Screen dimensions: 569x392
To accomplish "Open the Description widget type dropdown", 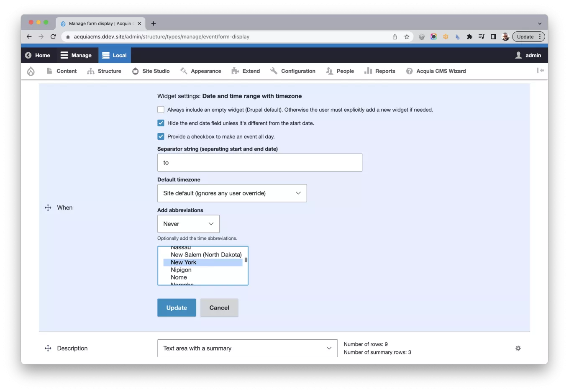I will tap(247, 348).
